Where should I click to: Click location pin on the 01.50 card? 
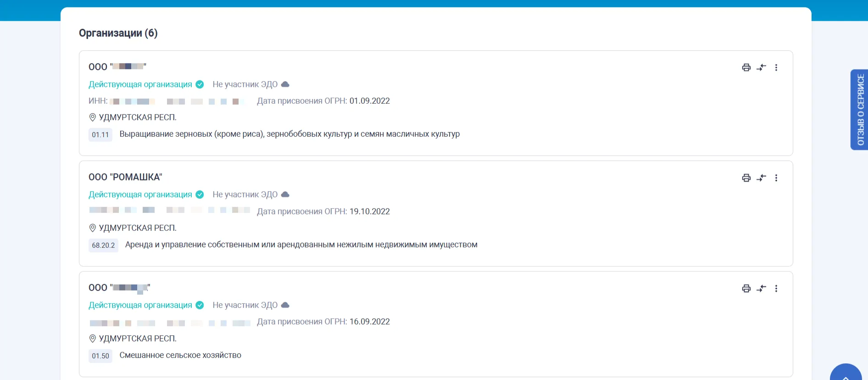pos(92,339)
